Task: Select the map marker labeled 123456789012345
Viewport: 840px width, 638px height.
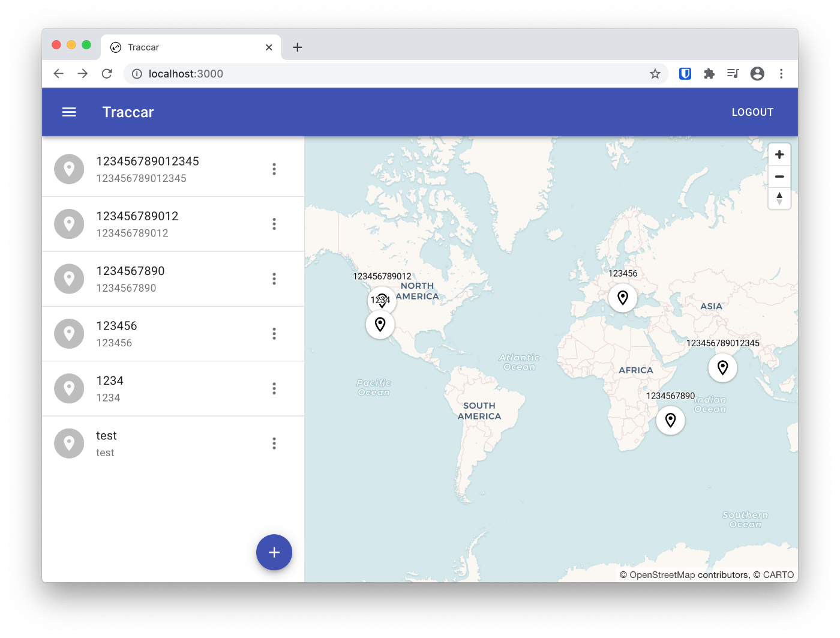Action: (x=723, y=367)
